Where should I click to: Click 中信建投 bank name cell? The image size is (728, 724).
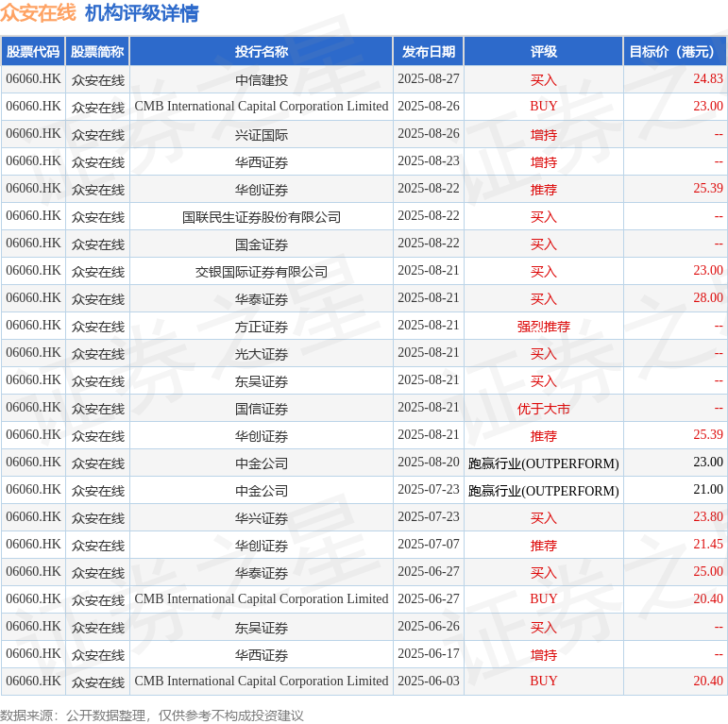[262, 80]
